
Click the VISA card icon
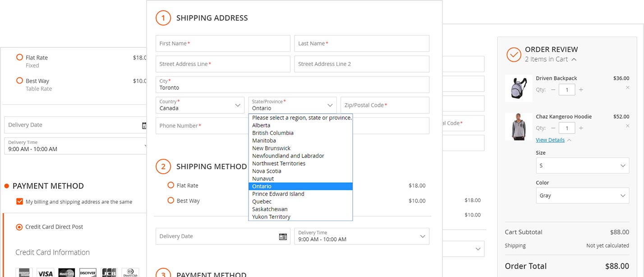[x=45, y=273]
